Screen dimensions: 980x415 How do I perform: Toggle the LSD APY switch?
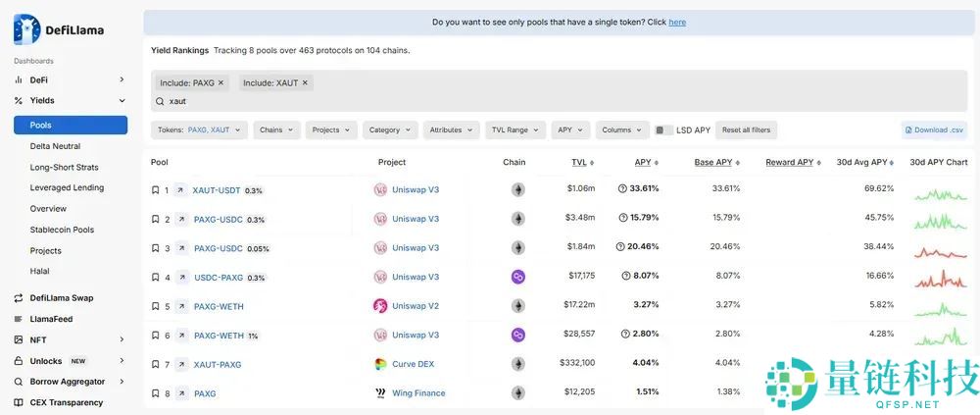coord(663,130)
